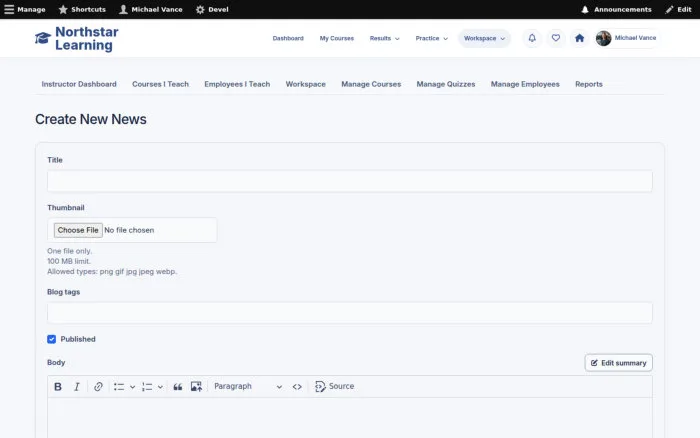The height and width of the screenshot is (438, 700).
Task: Open the Instructor Dashboard tab
Action: (x=79, y=84)
